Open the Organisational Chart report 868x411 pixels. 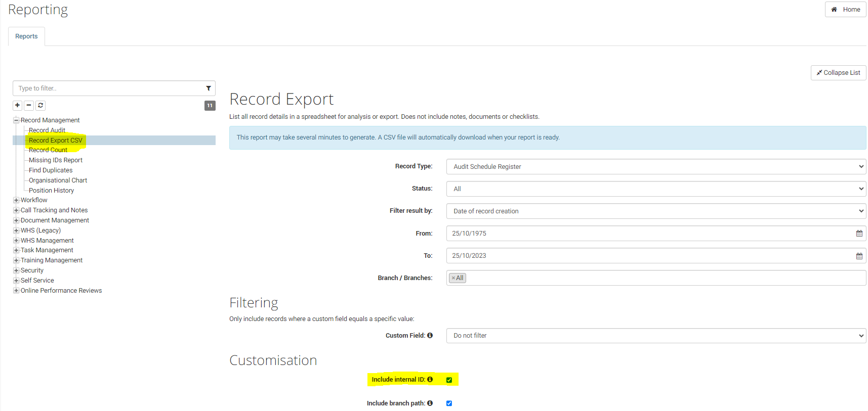coord(58,180)
